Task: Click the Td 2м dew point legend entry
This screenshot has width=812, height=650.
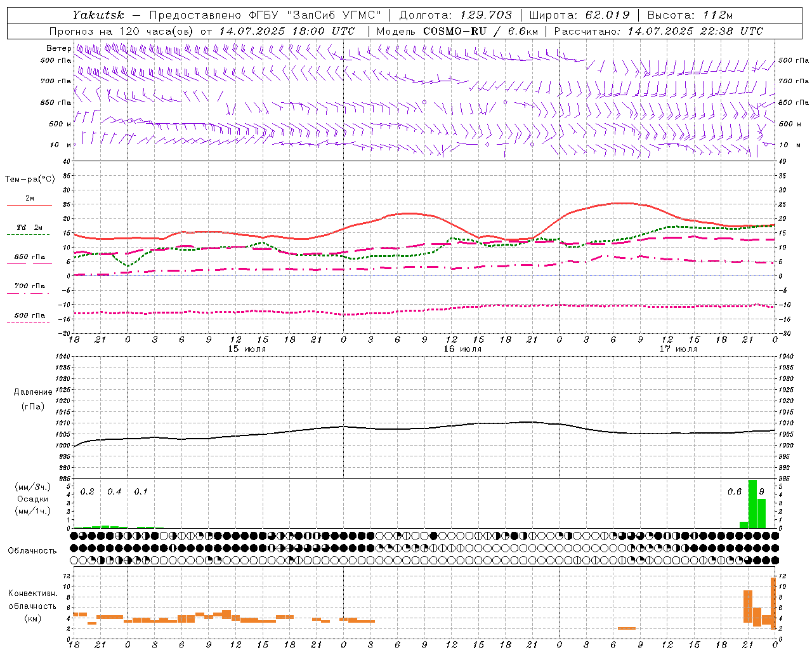Action: 29,227
